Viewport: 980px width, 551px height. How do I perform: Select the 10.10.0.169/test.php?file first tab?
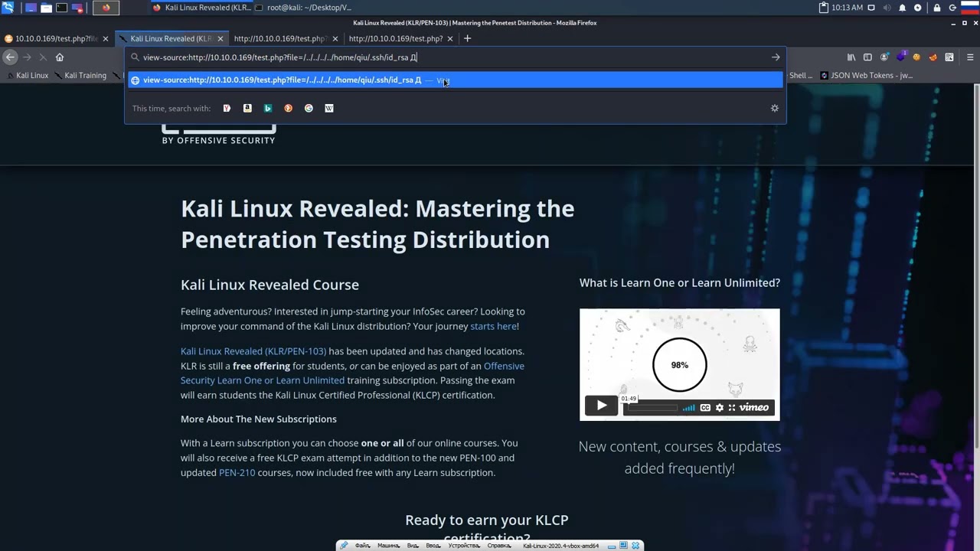[57, 38]
